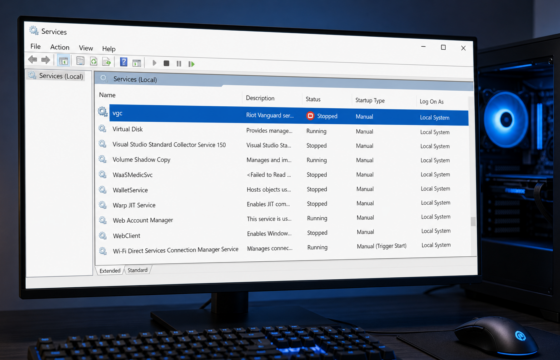The height and width of the screenshot is (360, 560).
Task: Click the Refresh toolbar icon
Action: coord(94,61)
